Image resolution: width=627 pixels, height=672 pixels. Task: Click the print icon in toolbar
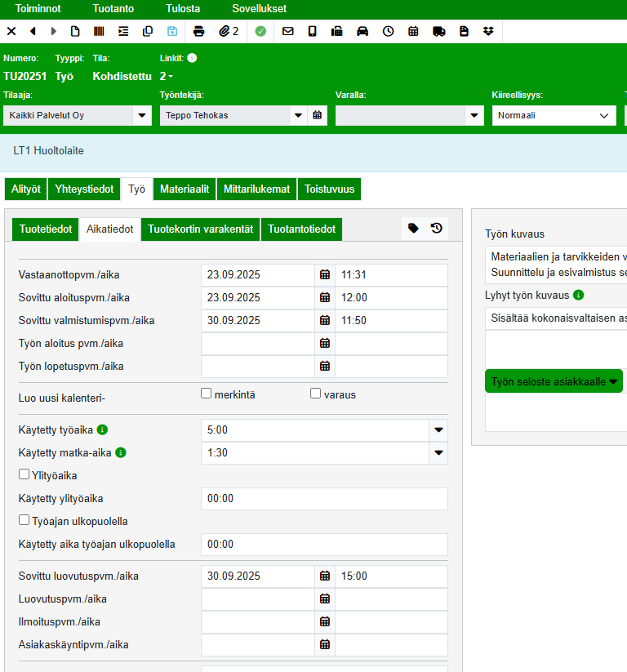coord(198,31)
